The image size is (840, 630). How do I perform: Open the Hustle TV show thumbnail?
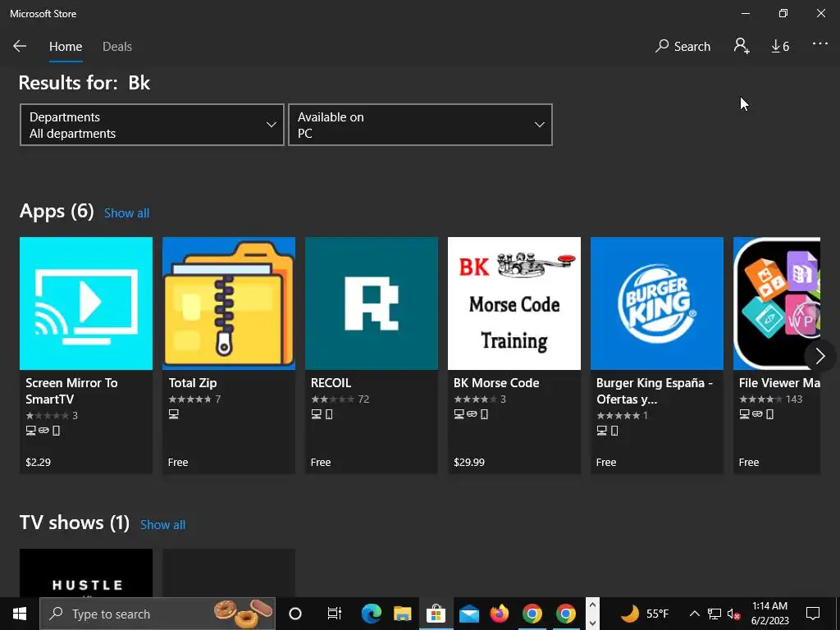pos(85,573)
